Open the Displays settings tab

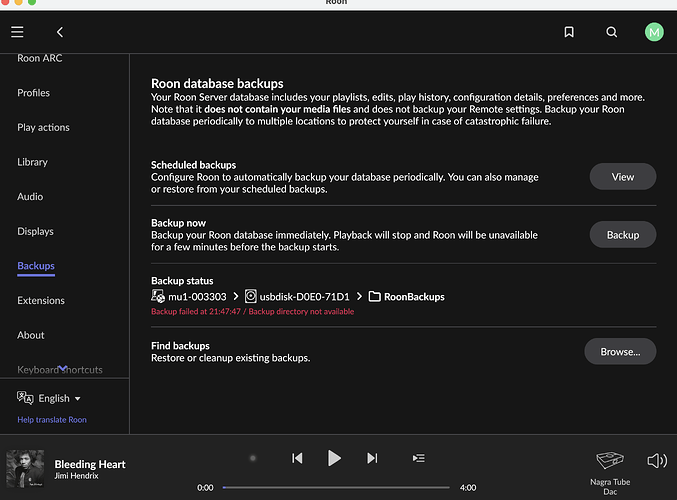click(x=35, y=231)
